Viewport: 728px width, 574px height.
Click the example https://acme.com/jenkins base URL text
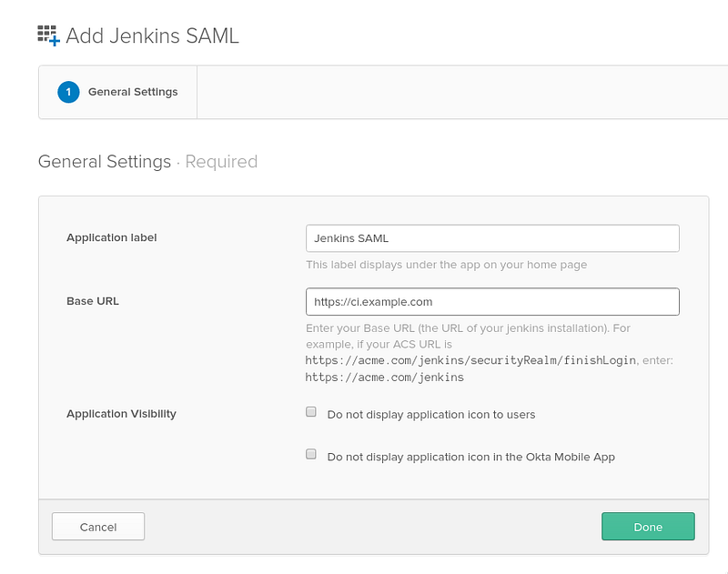tap(384, 378)
